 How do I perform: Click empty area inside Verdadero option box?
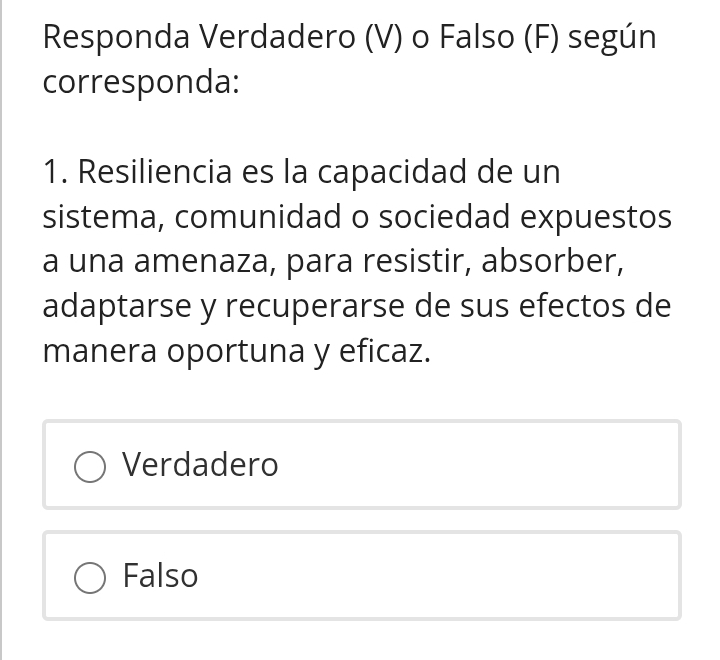click(x=480, y=465)
